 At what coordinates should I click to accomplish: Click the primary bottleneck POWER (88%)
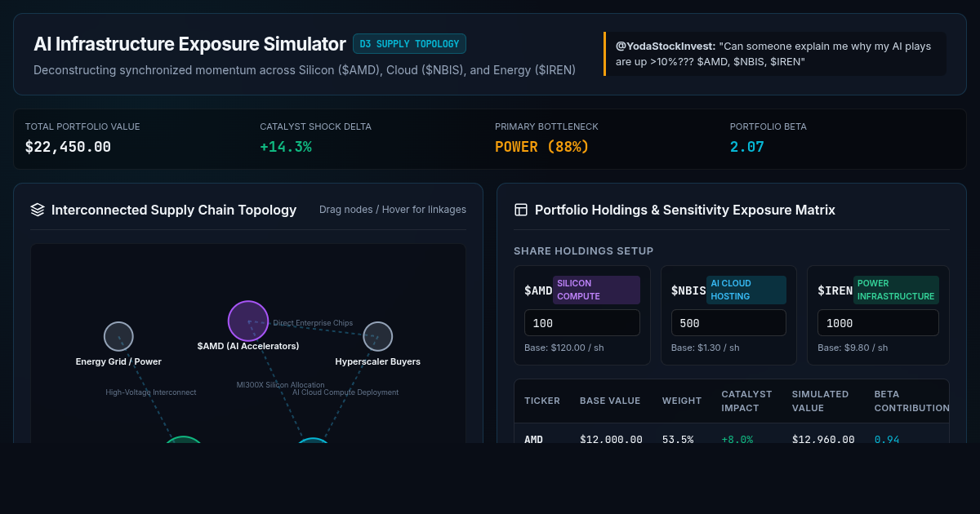click(541, 147)
